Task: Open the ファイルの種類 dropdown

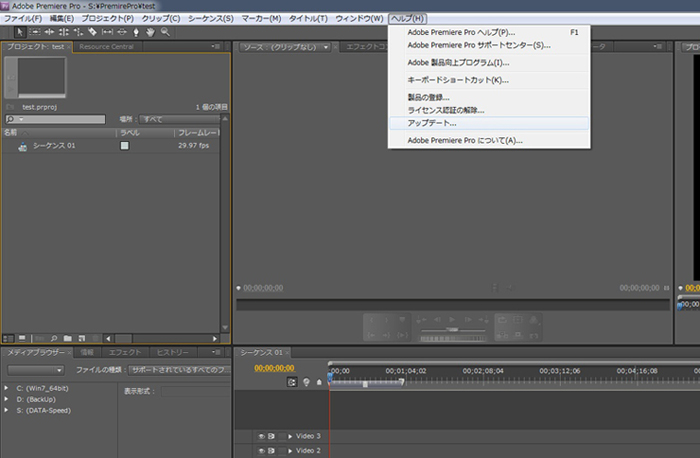Action: tap(180, 370)
